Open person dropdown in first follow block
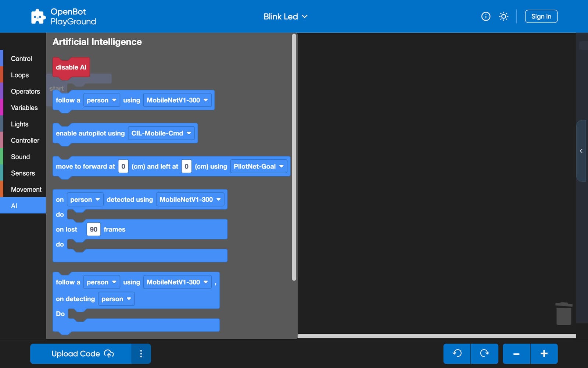The height and width of the screenshot is (368, 588). tap(101, 100)
